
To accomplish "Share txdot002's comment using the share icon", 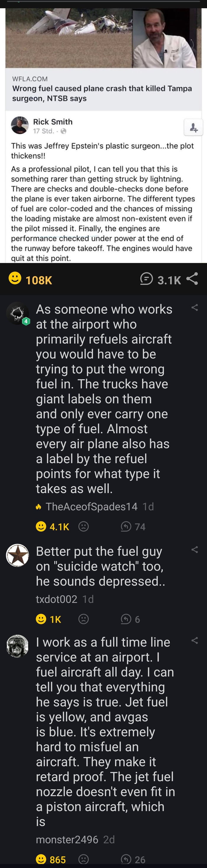I will [195, 549].
